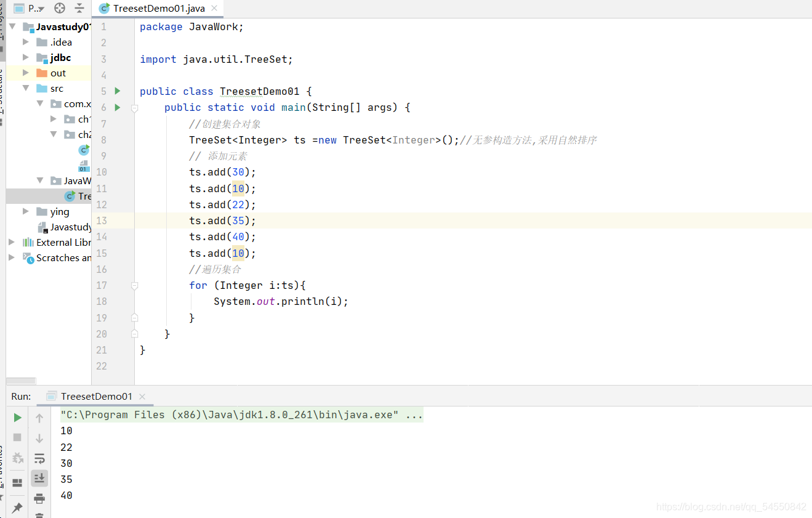Run main method from line 6 gutter arrow
This screenshot has height=518, width=812.
pyautogui.click(x=118, y=107)
